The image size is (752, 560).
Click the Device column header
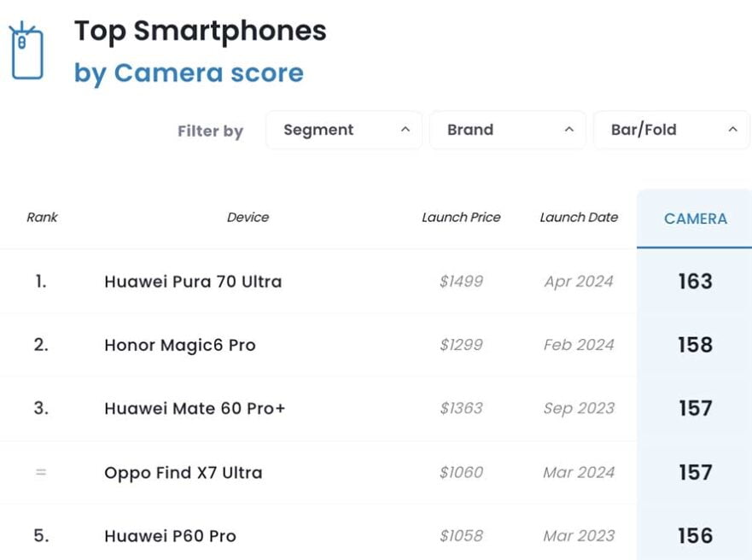pos(248,218)
